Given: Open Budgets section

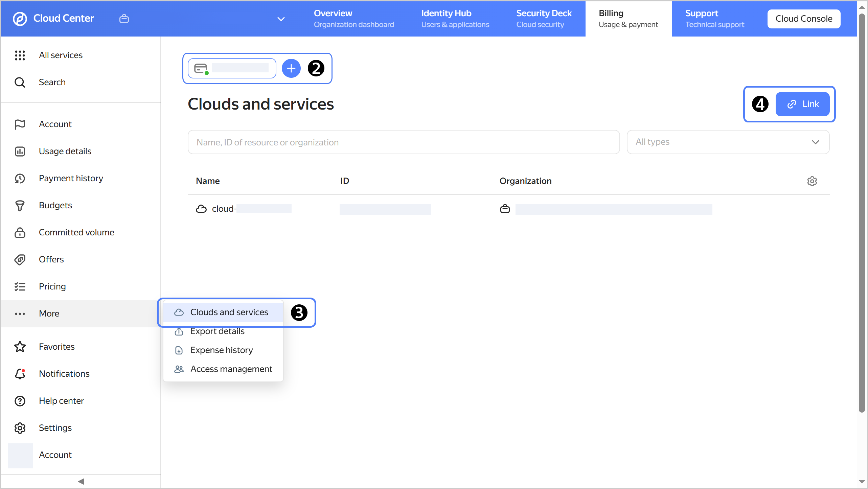Looking at the screenshot, I should point(55,205).
